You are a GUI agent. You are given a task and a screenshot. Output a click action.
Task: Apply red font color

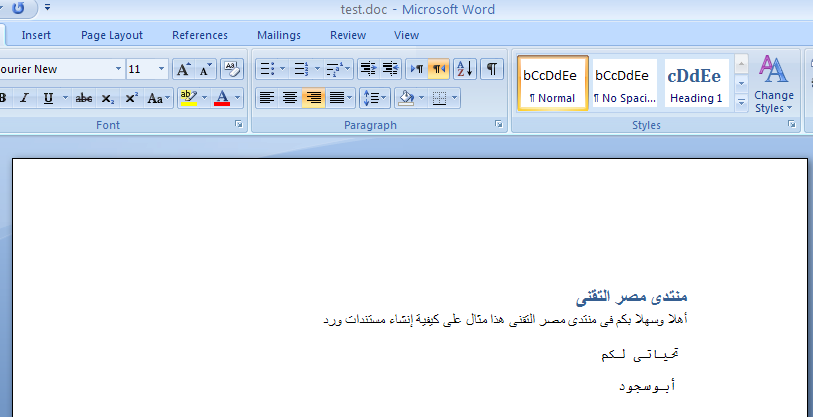point(222,98)
